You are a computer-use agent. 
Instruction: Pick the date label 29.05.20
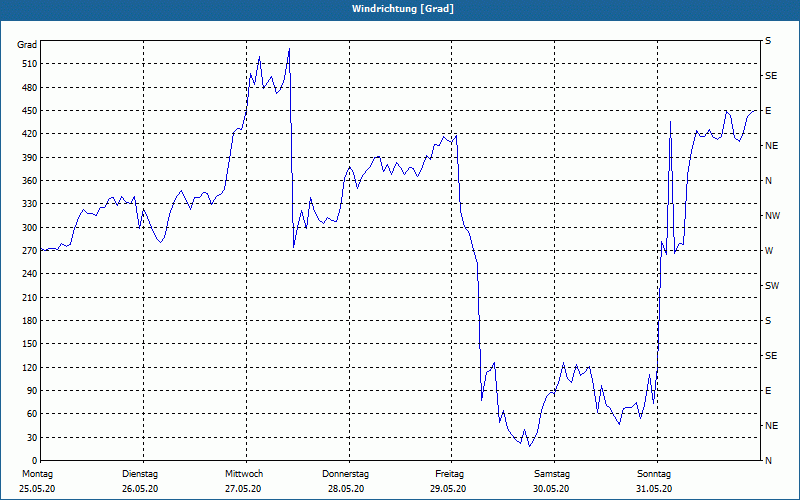447,489
